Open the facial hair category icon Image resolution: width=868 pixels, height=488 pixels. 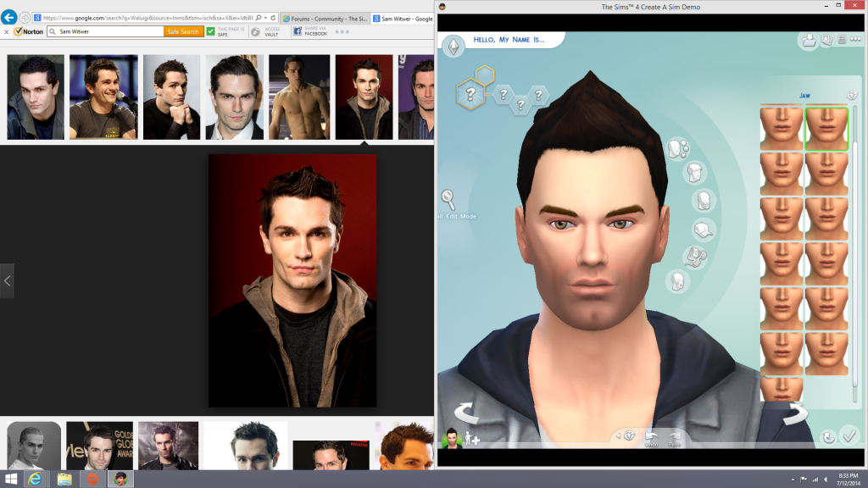(704, 201)
